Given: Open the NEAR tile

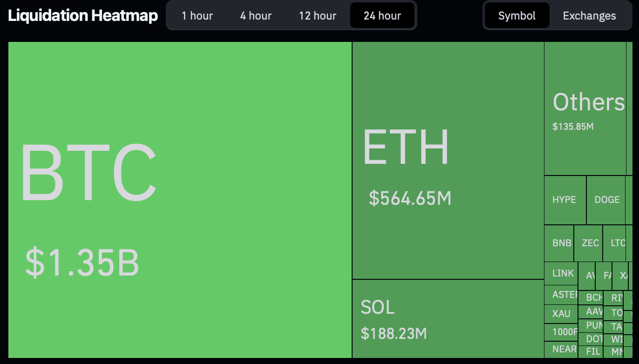Looking at the screenshot, I should 561,349.
